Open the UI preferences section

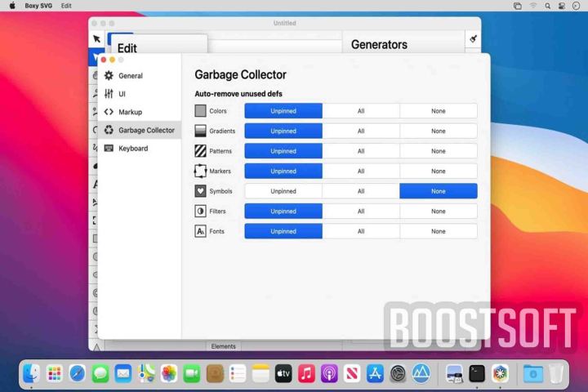click(x=139, y=94)
